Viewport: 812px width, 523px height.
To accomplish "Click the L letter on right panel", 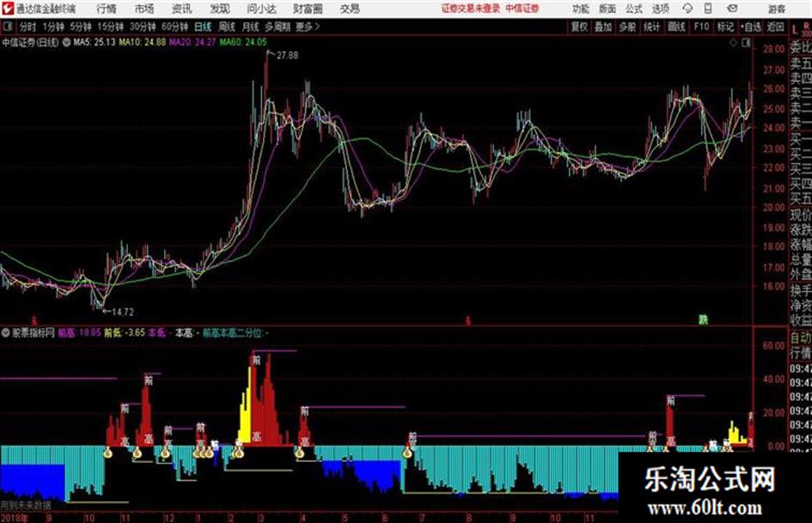I will click(796, 29).
